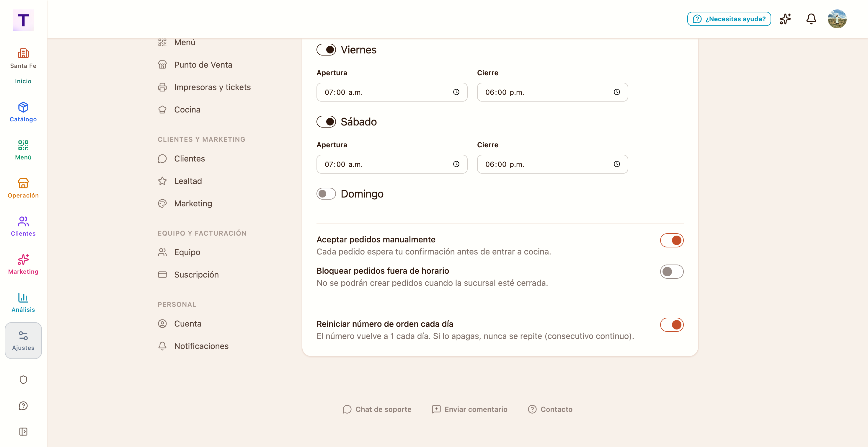
Task: Open the Análisis chart icon
Action: click(23, 298)
